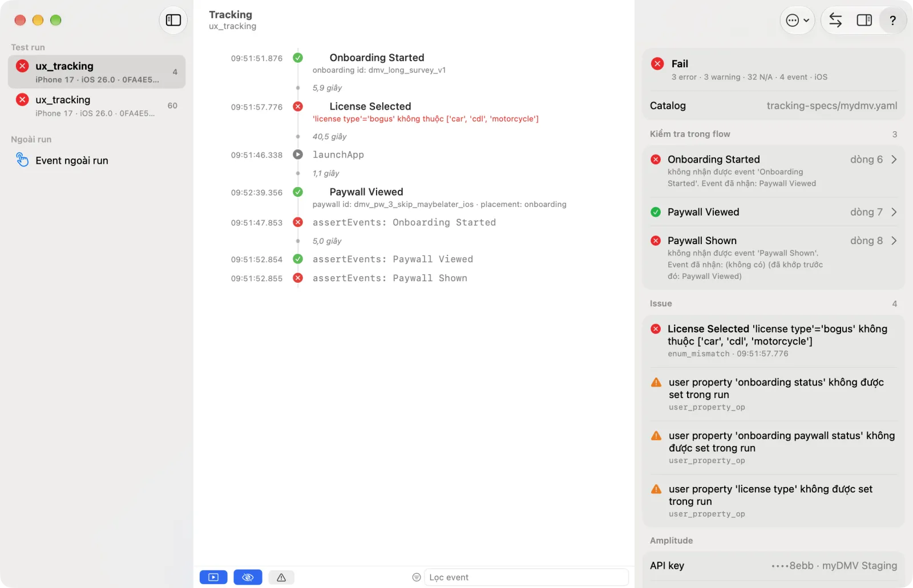Open the more options ellipsis menu
Screen dimensions: 913x588
pyautogui.click(x=797, y=21)
